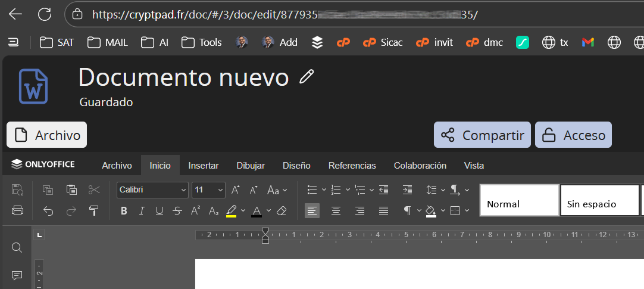
Task: Toggle italic text formatting
Action: tap(142, 210)
